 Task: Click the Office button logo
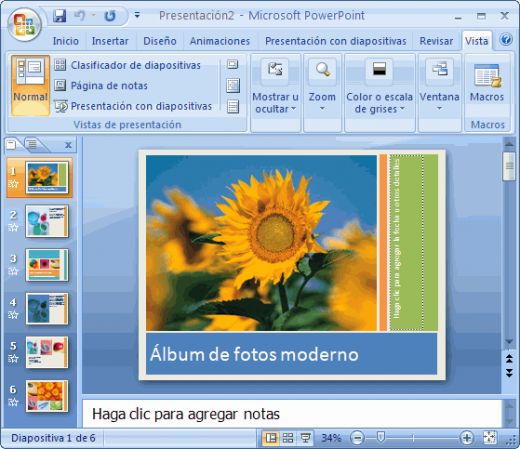tap(24, 25)
